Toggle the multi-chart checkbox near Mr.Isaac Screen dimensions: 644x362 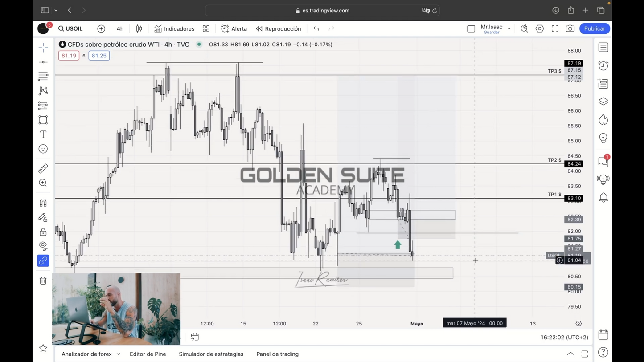coord(471,28)
